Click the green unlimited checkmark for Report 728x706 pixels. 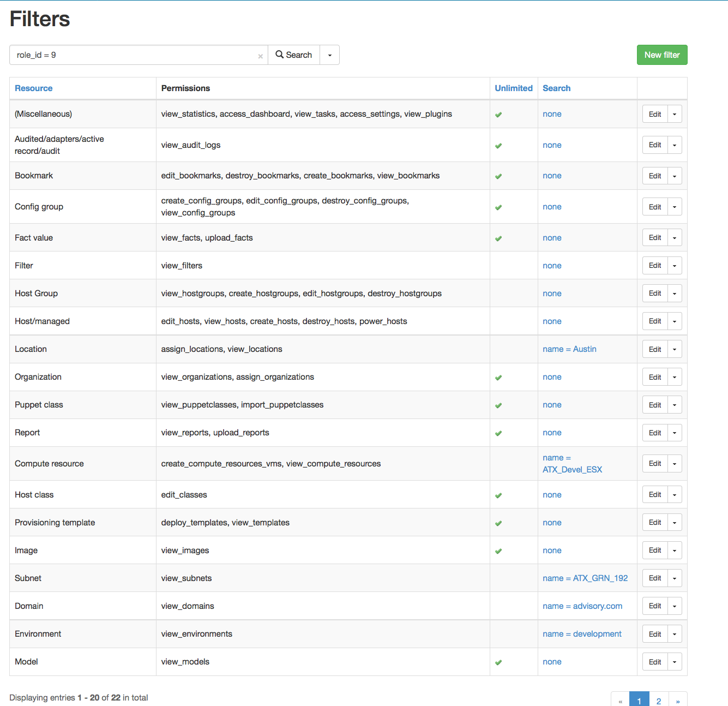pos(498,433)
